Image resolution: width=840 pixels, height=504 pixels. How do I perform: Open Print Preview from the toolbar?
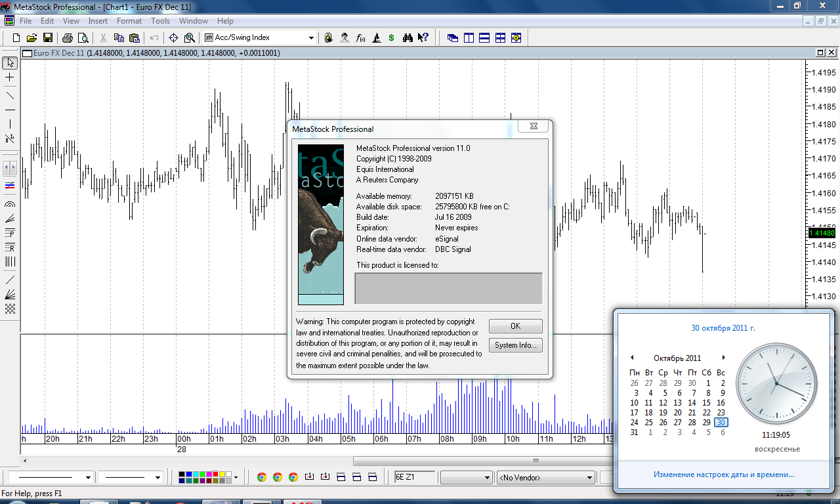[83, 38]
